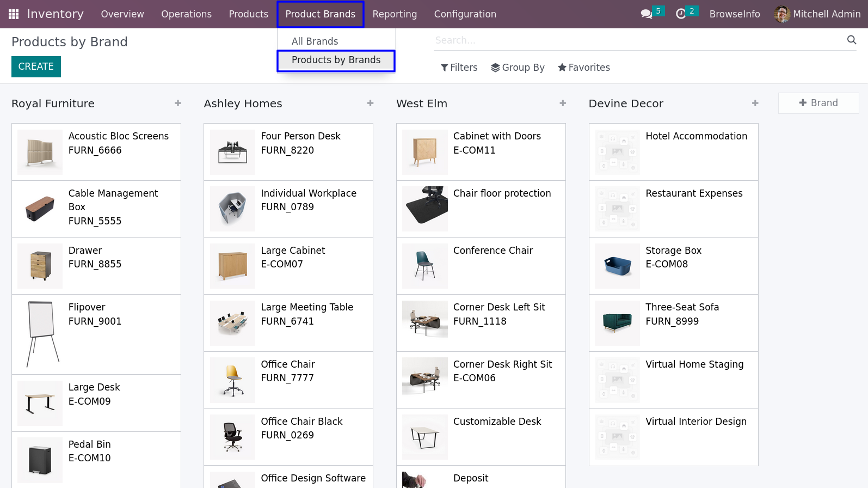Image resolution: width=868 pixels, height=488 pixels.
Task: Open Conference Chair thumbnail
Action: click(425, 266)
